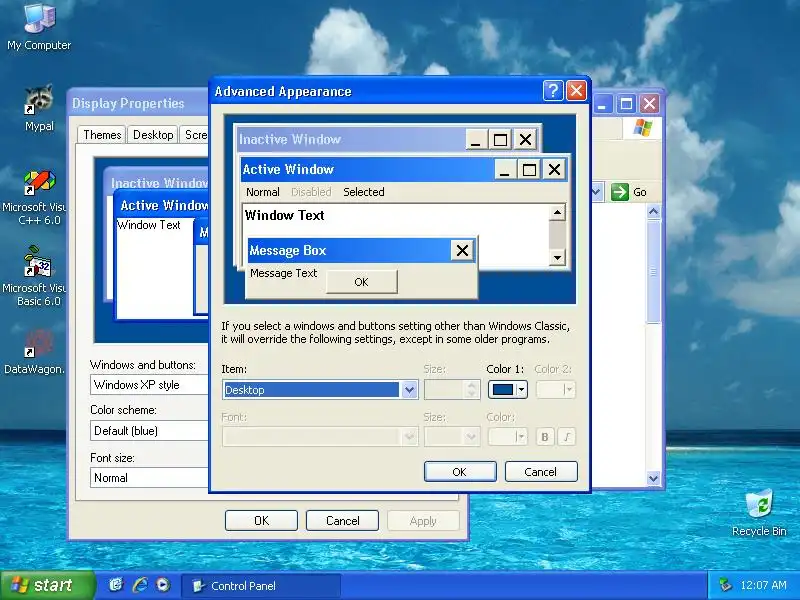Close the Advanced Appearance dialog
Viewport: 800px width, 600px height.
[x=577, y=91]
